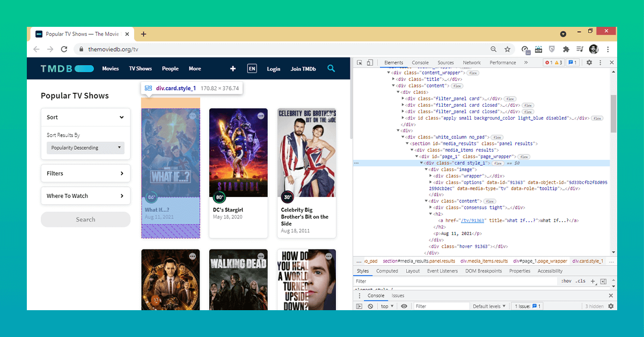
Task: Click the errors and warnings counter
Action: point(554,63)
